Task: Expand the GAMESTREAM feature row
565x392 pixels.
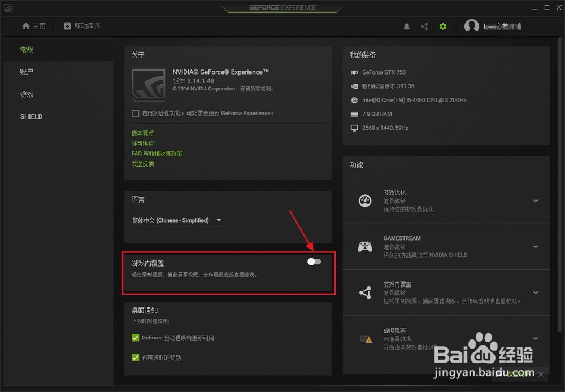Action: click(x=536, y=247)
